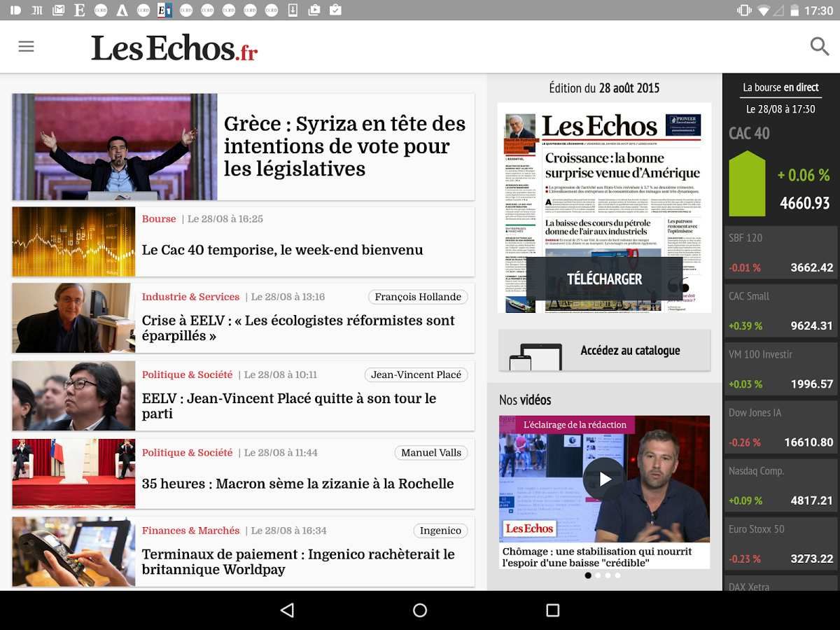Tap the golden stock chart thumbnail
The image size is (840, 630).
point(73,241)
